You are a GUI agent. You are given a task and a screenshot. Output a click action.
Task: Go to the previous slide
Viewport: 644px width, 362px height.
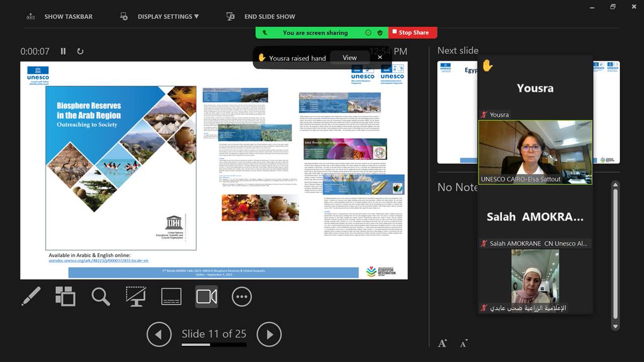(x=159, y=335)
